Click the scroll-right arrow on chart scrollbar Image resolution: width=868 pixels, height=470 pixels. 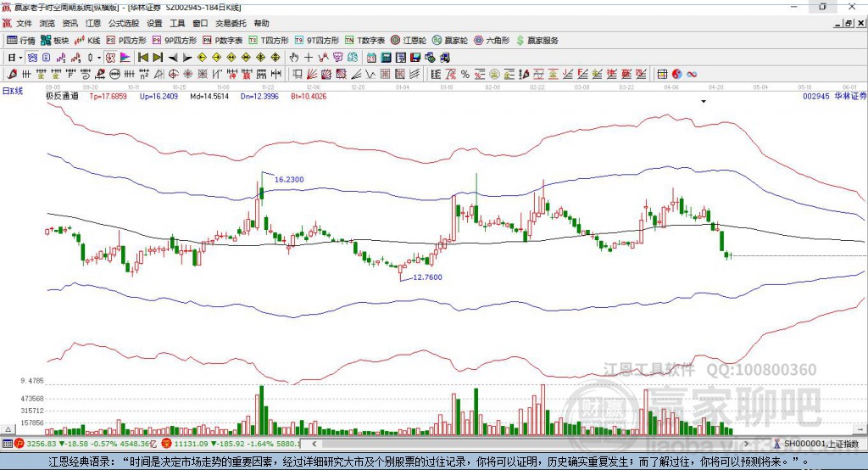pos(746,444)
